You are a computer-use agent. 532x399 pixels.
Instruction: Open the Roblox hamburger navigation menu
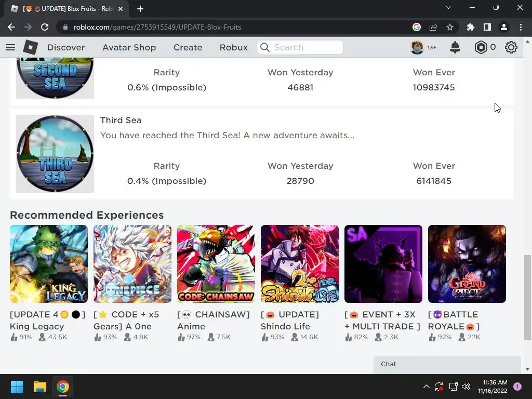pos(10,47)
